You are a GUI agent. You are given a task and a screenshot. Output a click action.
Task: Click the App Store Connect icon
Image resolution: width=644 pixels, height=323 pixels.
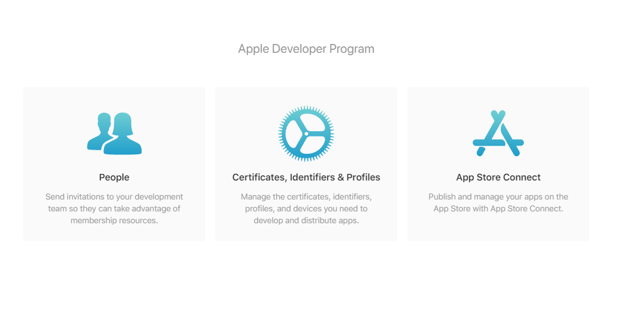pos(498,133)
